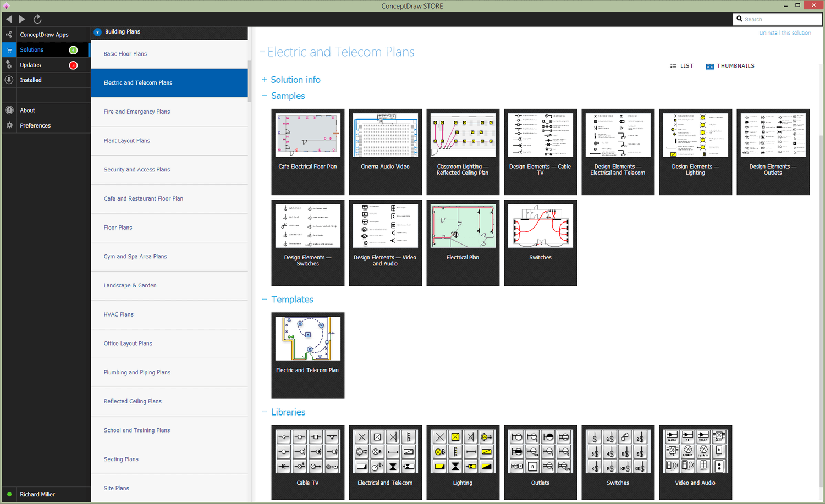This screenshot has width=825, height=504.
Task: Click the About info icon
Action: coord(9,110)
